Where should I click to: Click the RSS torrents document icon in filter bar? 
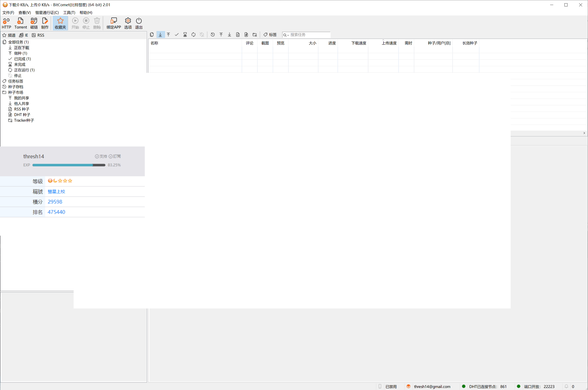click(238, 35)
